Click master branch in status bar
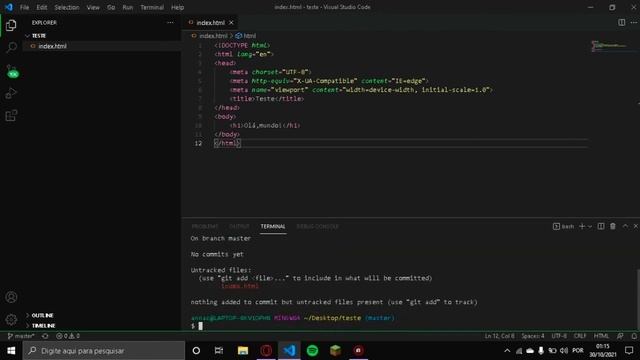This screenshot has width=640, height=360. [x=21, y=336]
